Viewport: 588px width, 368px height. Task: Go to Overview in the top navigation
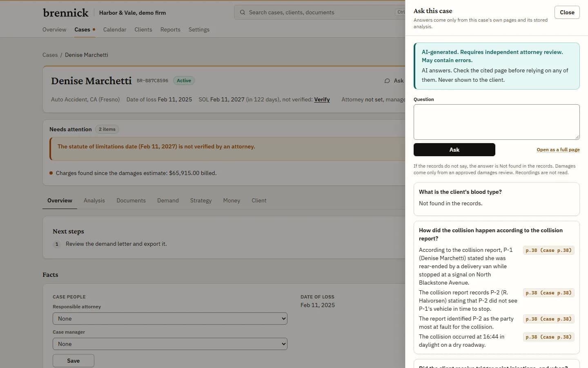(54, 29)
